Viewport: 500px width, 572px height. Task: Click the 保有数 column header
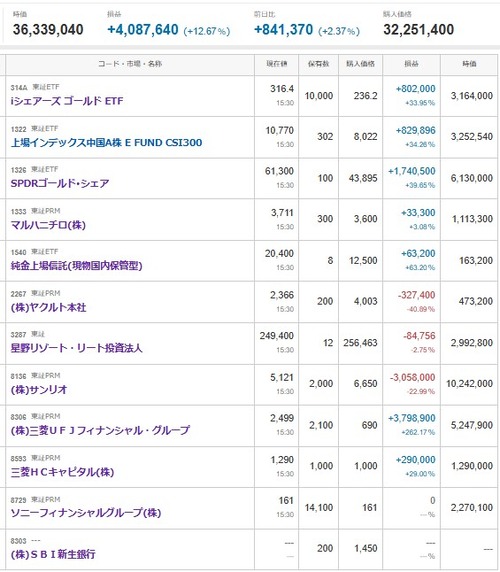coord(318,64)
